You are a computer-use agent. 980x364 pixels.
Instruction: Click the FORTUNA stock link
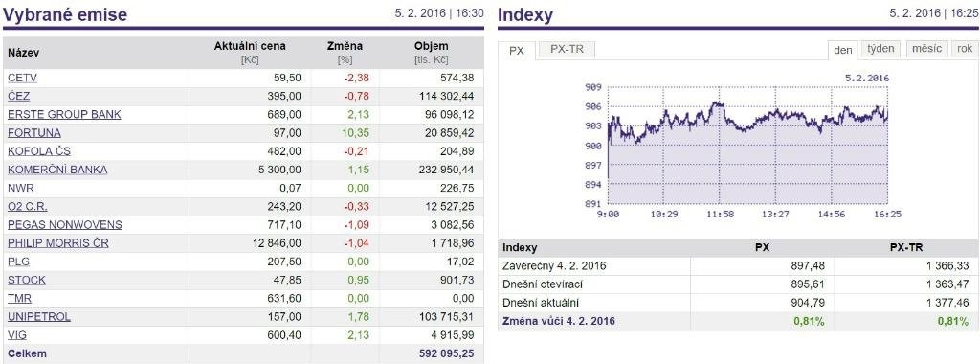coord(34,132)
